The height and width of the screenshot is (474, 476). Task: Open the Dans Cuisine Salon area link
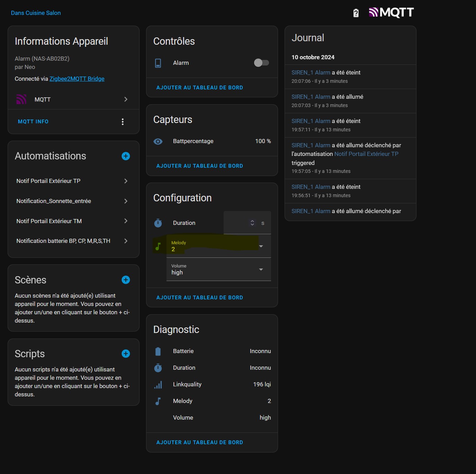pos(36,13)
